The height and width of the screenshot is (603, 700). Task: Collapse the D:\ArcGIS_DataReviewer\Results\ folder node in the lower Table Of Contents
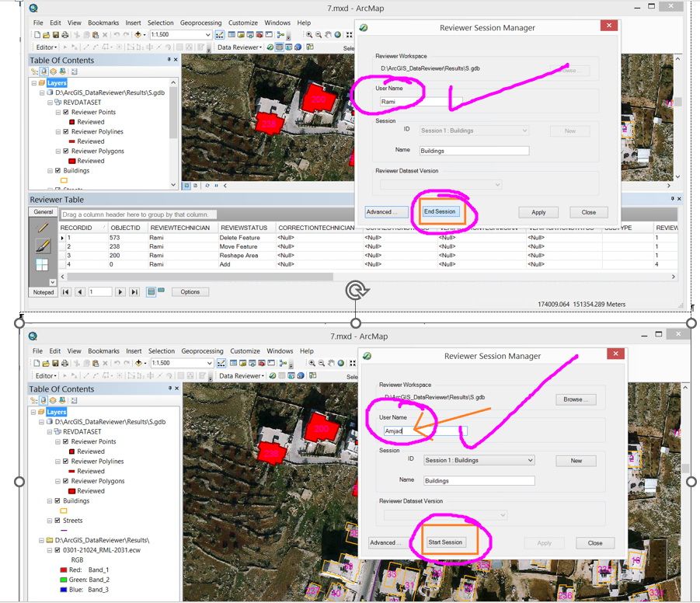41,541
